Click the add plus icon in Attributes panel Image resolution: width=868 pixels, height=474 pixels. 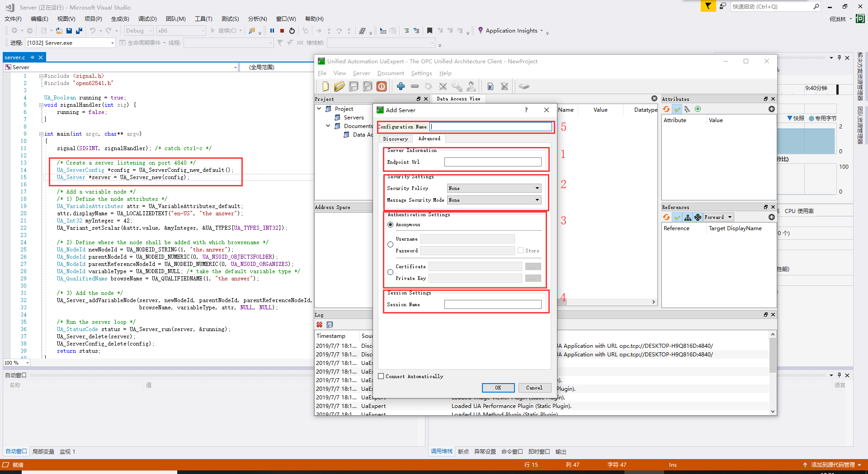pyautogui.click(x=772, y=109)
